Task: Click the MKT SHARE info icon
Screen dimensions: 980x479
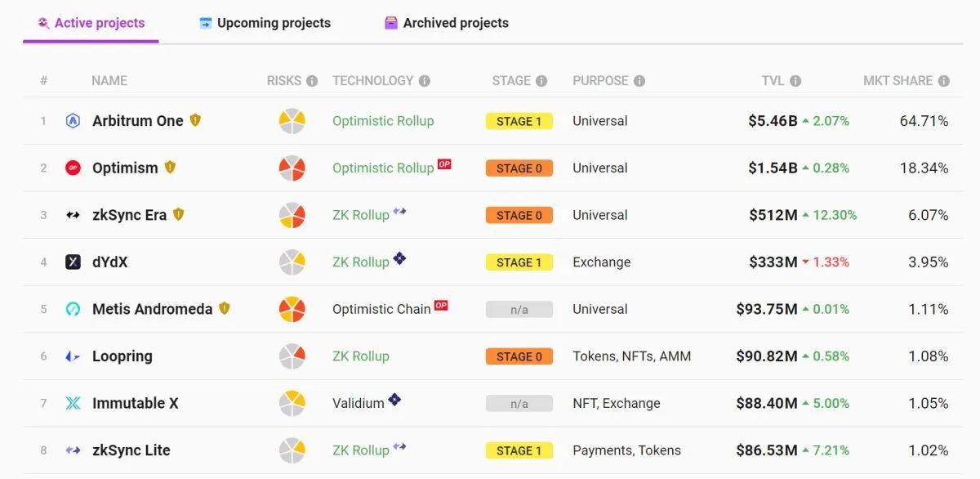Action: click(944, 81)
